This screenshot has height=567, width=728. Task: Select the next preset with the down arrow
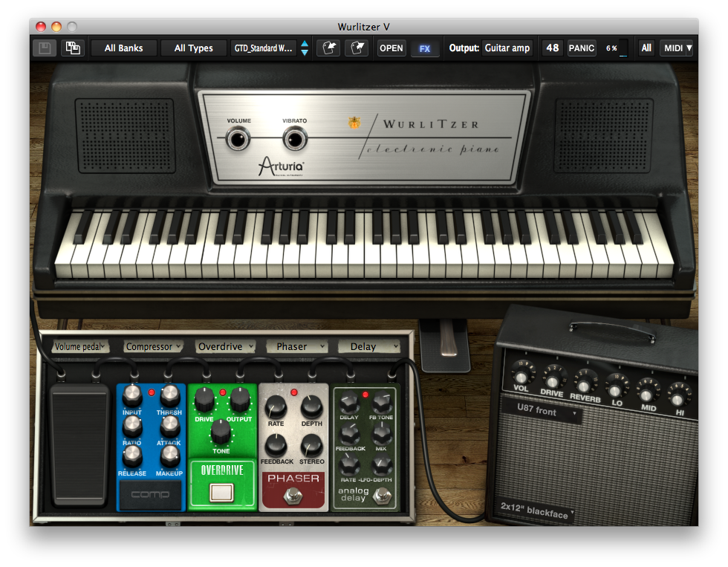pyautogui.click(x=305, y=52)
